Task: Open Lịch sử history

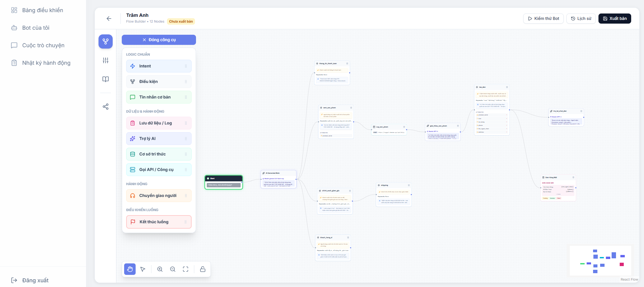Action: pos(581,19)
